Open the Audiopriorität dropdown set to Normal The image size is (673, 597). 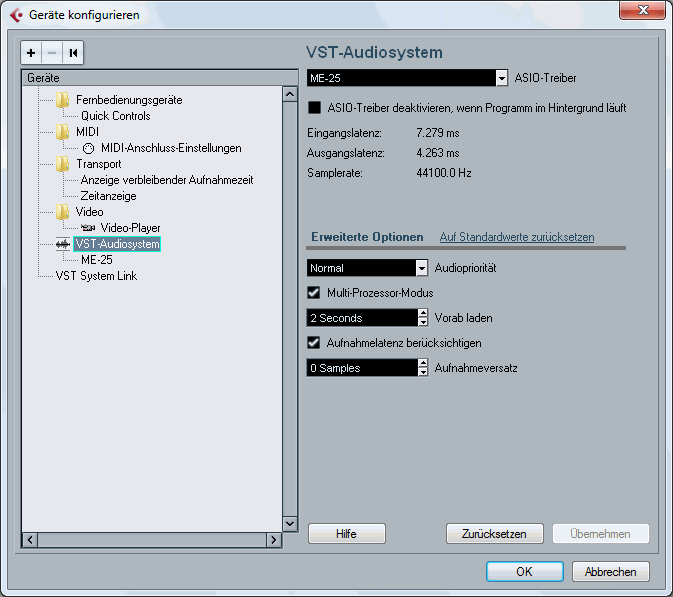point(421,268)
